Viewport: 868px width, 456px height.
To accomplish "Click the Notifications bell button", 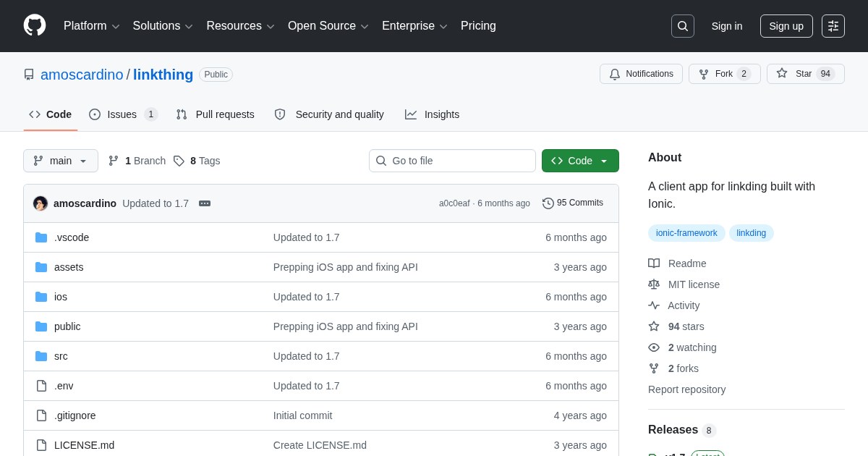I will (x=641, y=74).
